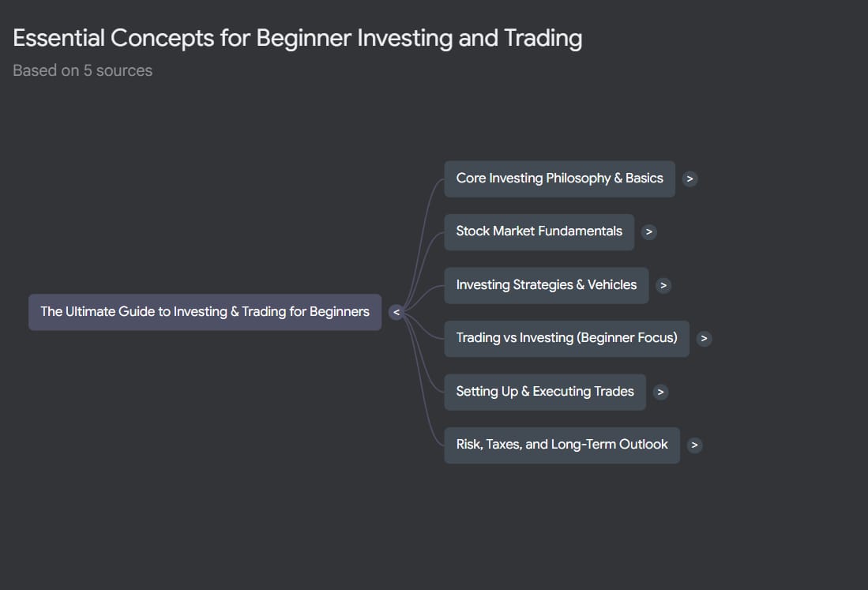Click the Essential Concepts for Beginner Investing title
This screenshot has height=590, width=868.
(x=297, y=38)
